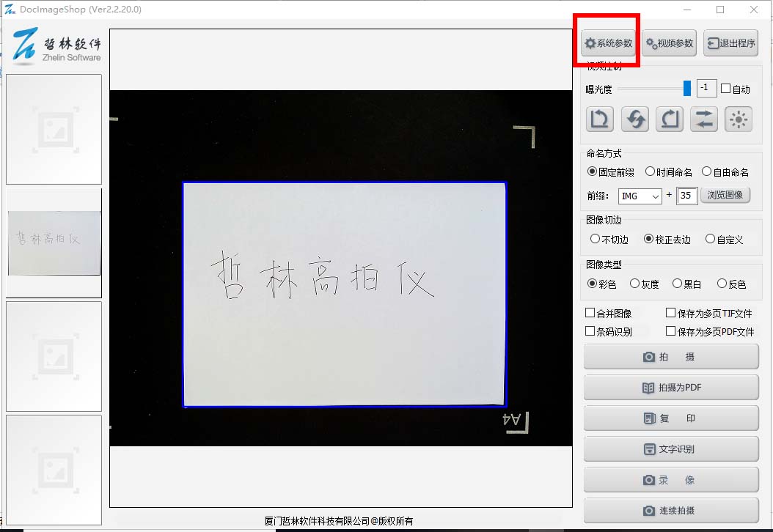
Task: Click the 退出程序 exit program icon
Action: (x=730, y=43)
